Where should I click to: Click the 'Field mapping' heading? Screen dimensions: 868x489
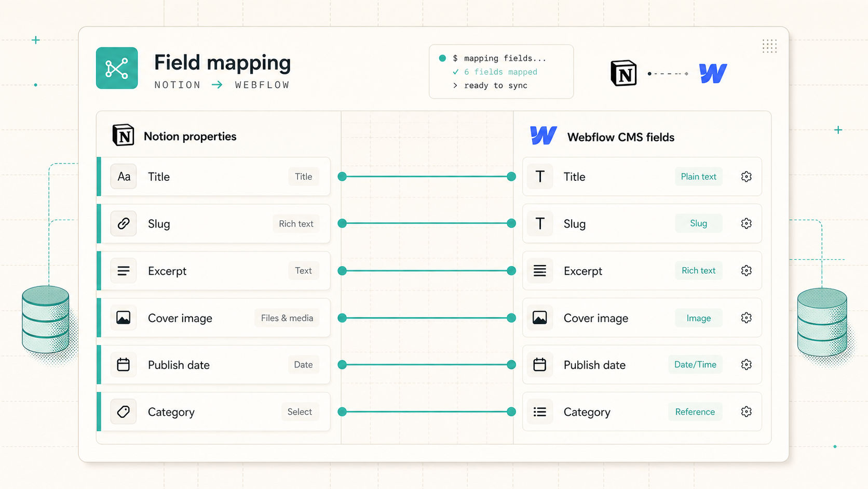[222, 63]
